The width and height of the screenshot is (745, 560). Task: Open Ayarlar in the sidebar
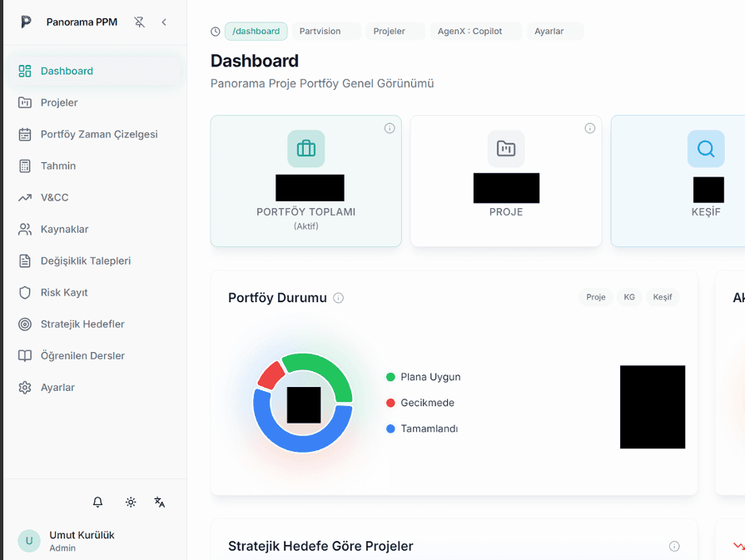click(96, 388)
